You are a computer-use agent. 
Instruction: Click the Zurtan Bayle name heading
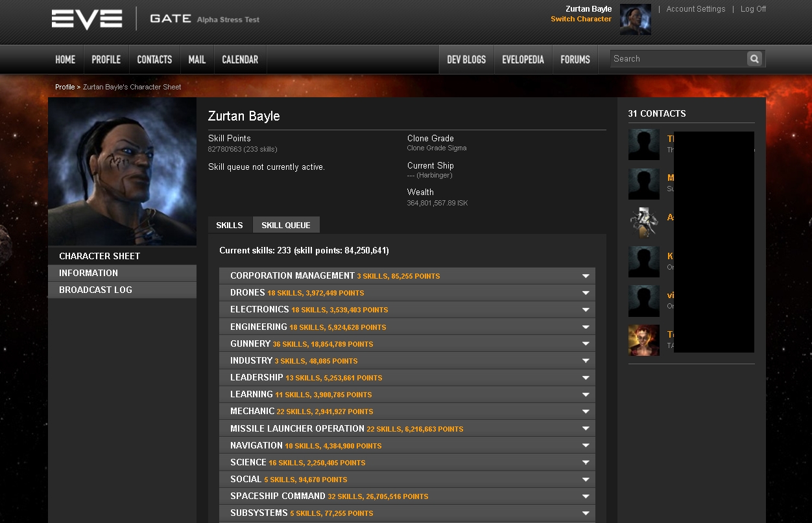click(x=244, y=116)
